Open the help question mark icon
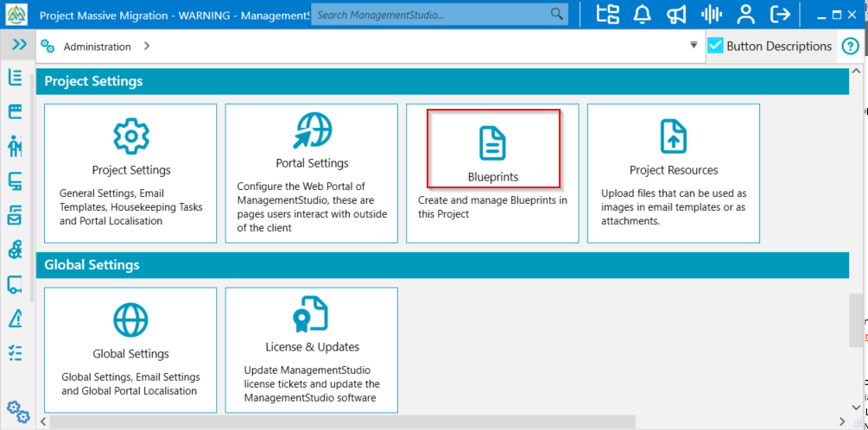This screenshot has width=868, height=430. coord(850,47)
